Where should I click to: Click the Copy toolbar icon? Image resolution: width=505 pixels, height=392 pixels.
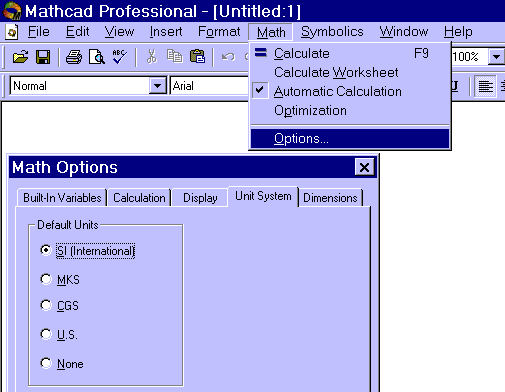coord(175,56)
